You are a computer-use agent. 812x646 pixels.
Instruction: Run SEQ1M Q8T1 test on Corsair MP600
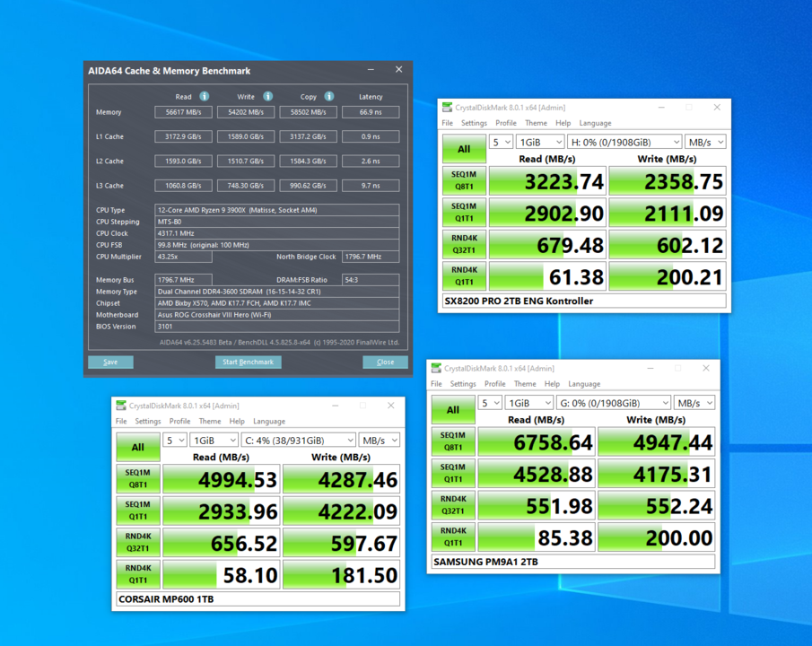tap(138, 479)
